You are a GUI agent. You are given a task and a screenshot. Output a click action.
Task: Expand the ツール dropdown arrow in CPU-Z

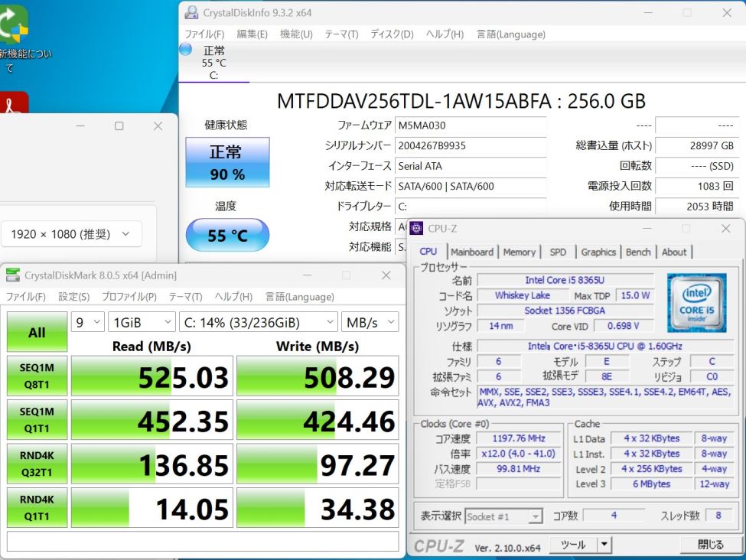(604, 544)
